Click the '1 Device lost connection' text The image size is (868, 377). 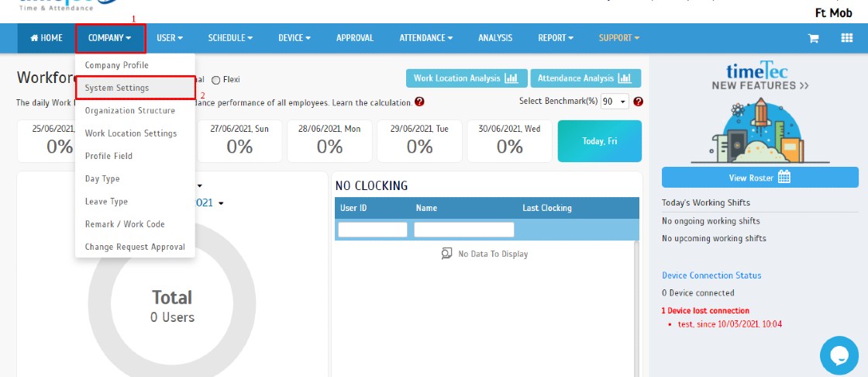705,310
